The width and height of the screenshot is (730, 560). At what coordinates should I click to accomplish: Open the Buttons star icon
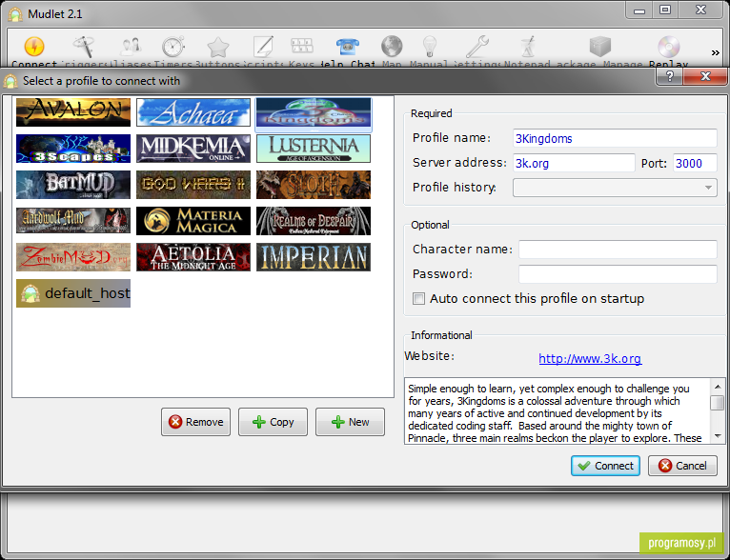pos(218,47)
